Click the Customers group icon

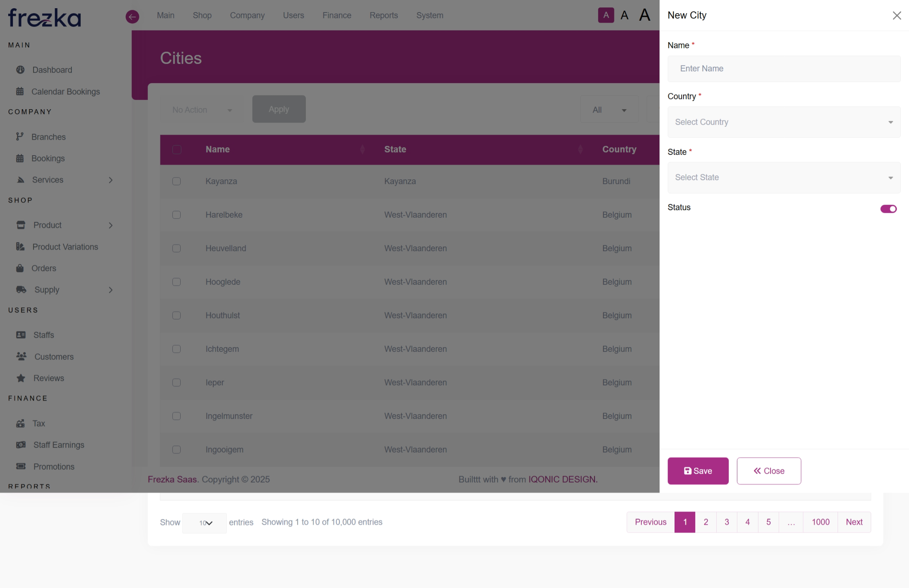(x=21, y=356)
